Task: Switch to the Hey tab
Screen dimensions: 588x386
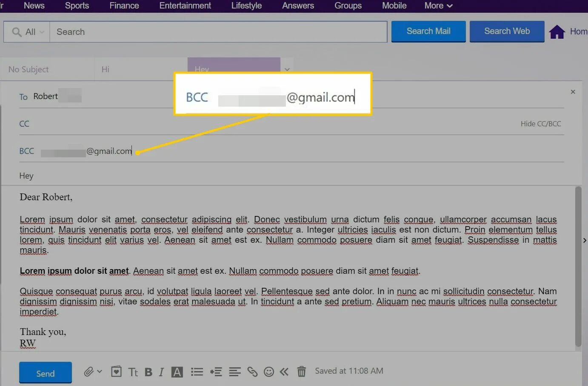Action: (234, 69)
